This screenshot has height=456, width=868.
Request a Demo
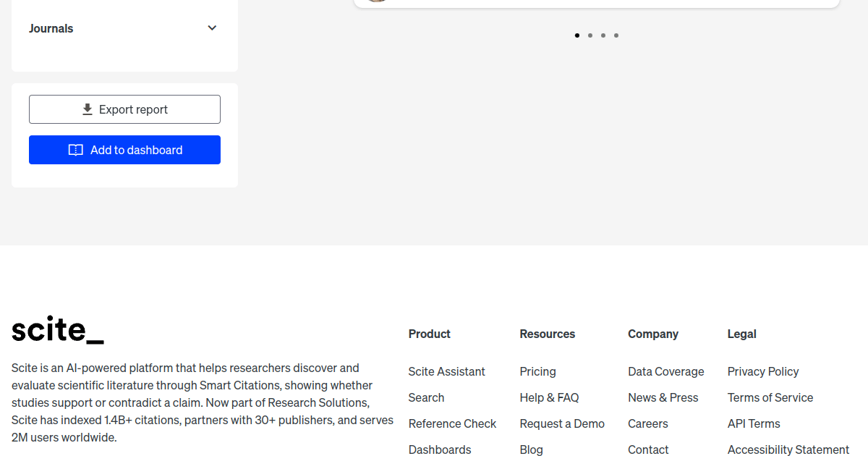562,423
